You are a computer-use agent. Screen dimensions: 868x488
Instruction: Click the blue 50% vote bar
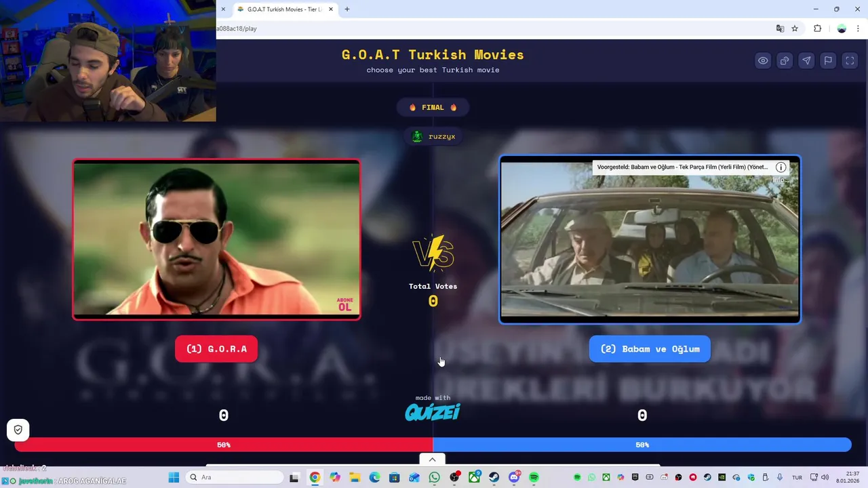[642, 445]
